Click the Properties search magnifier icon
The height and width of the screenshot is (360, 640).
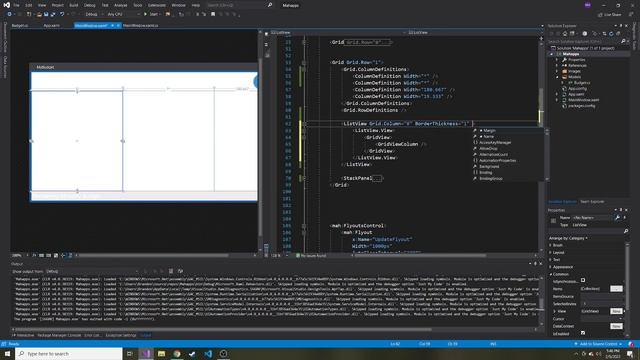(626, 231)
